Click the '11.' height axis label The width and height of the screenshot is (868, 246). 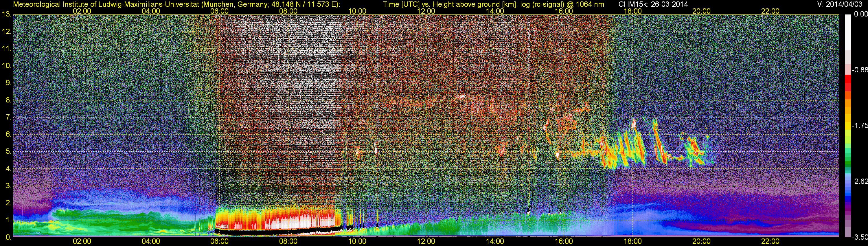(7, 49)
